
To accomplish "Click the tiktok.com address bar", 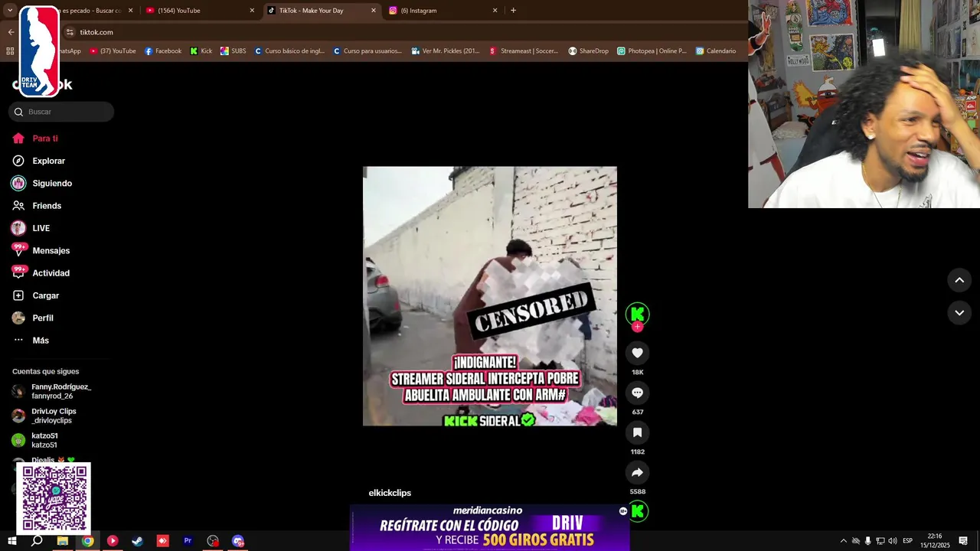I will click(406, 32).
